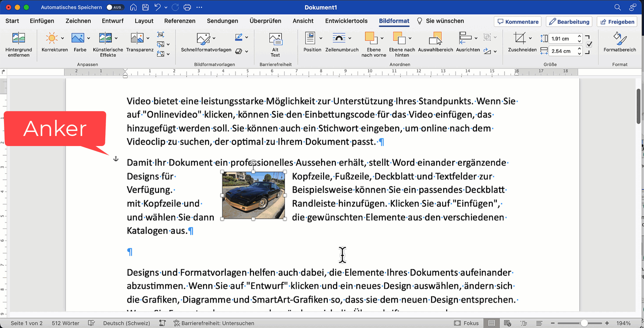This screenshot has height=328, width=644.
Task: Enable Fokus mode in status bar
Action: click(x=466, y=323)
